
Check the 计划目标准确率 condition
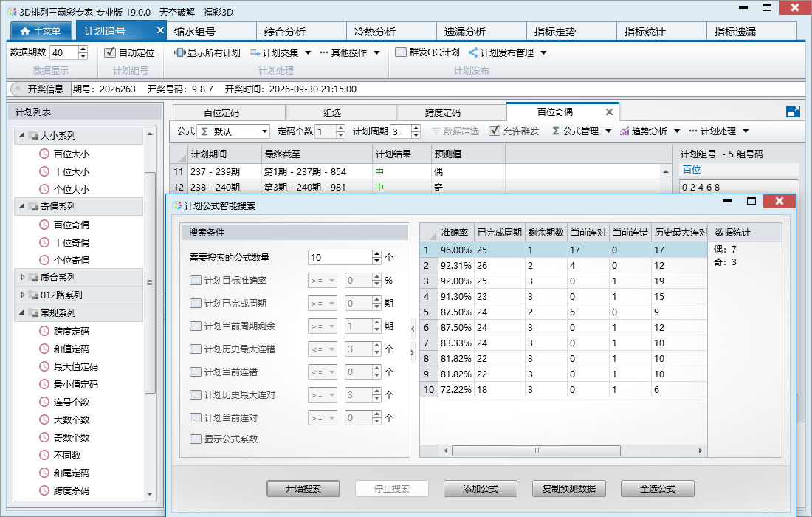[195, 280]
